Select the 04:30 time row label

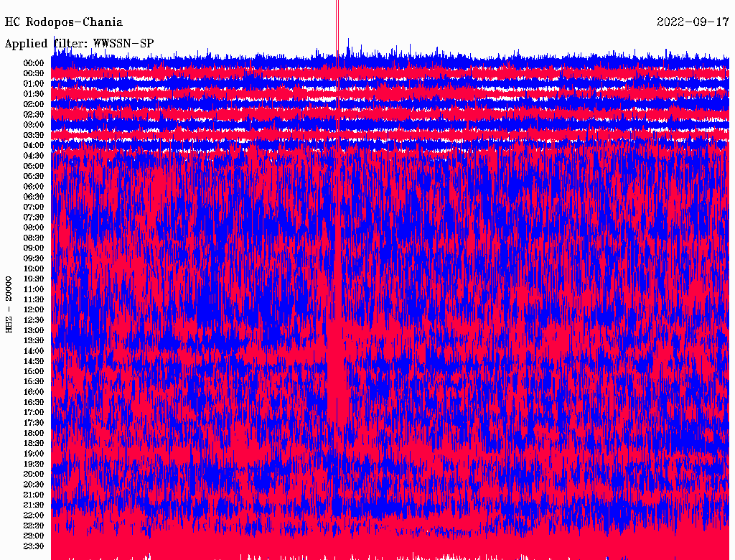coord(34,156)
